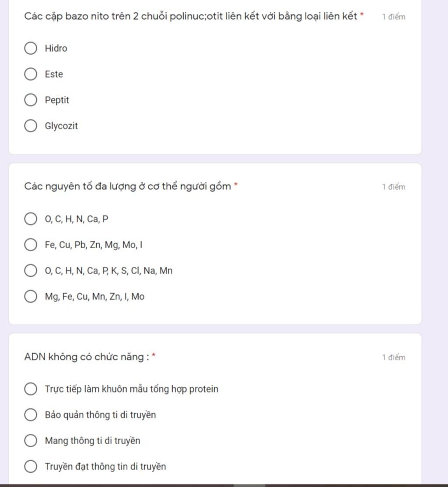Choose the Este radio button
The image size is (448, 487).
click(31, 74)
